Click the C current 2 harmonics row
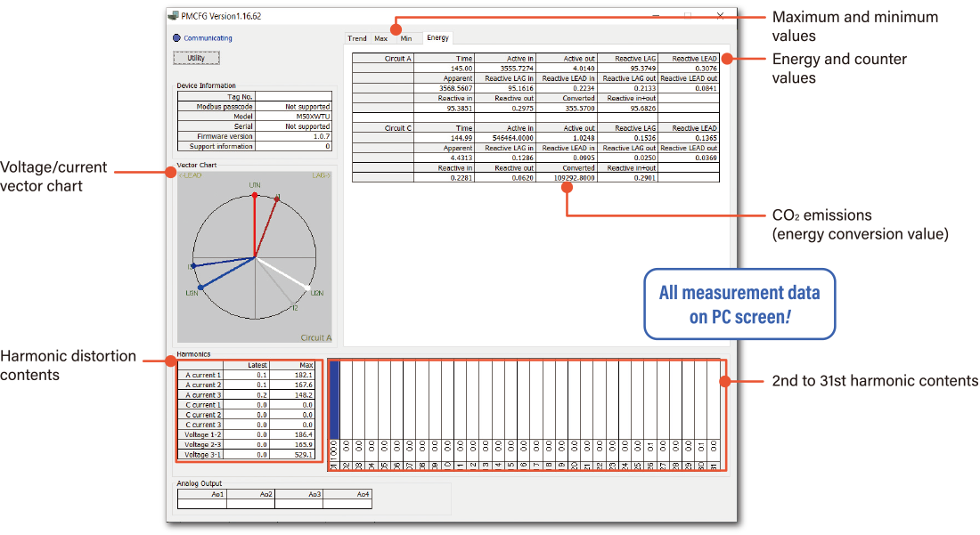The height and width of the screenshot is (535, 980). coord(245,415)
